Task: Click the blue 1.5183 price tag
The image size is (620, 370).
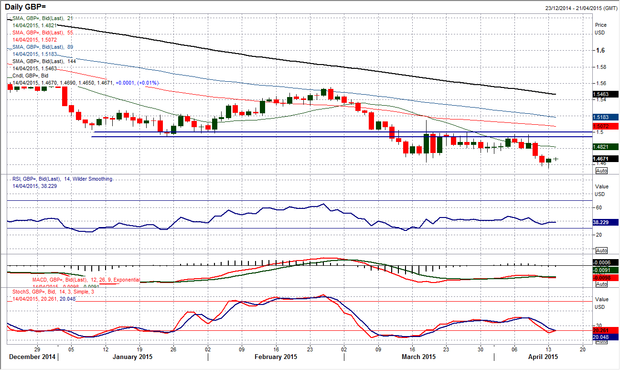Action: click(x=605, y=117)
